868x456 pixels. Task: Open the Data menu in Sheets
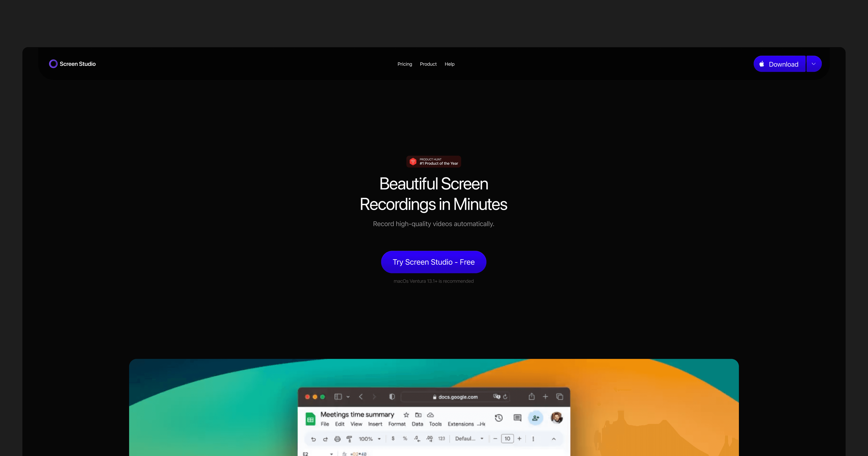[417, 424]
